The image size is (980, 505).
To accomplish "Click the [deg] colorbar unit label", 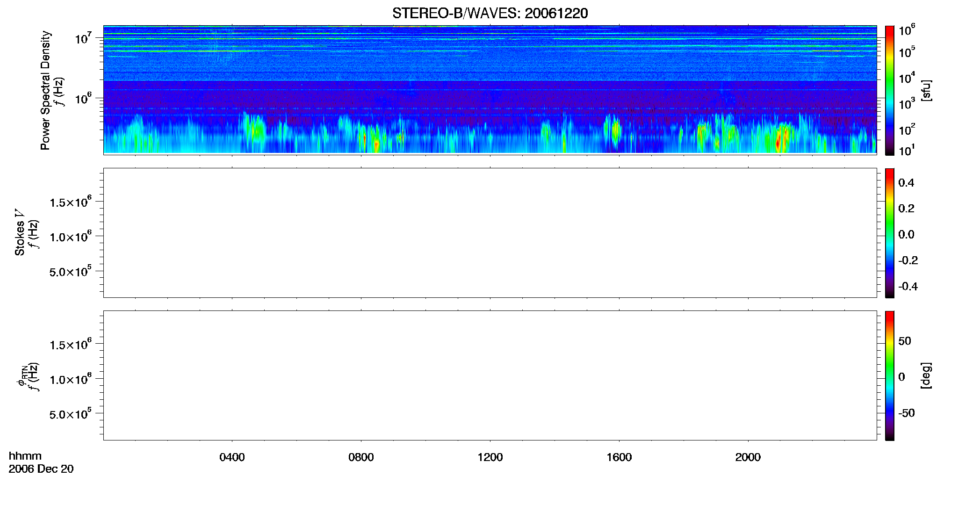I will pos(926,375).
